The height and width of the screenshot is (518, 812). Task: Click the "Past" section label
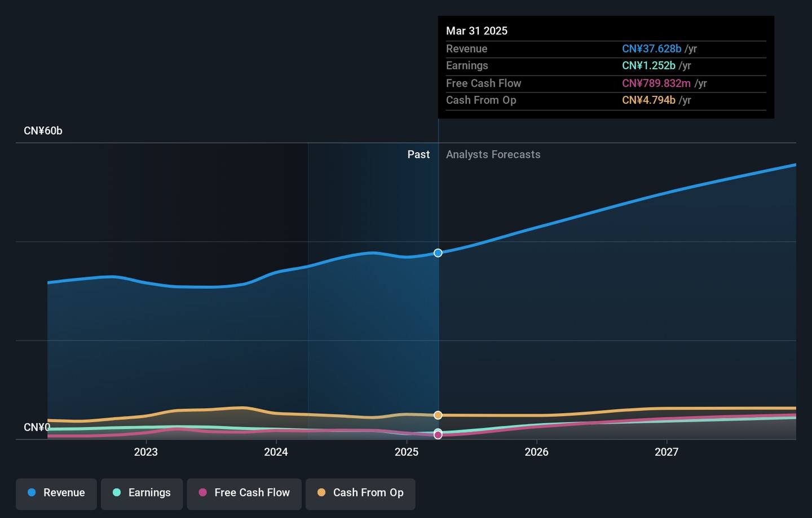pyautogui.click(x=418, y=154)
